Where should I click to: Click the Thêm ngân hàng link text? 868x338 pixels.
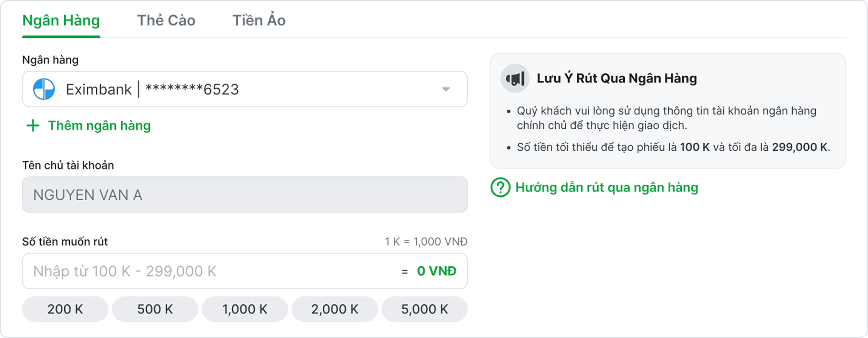[99, 126]
